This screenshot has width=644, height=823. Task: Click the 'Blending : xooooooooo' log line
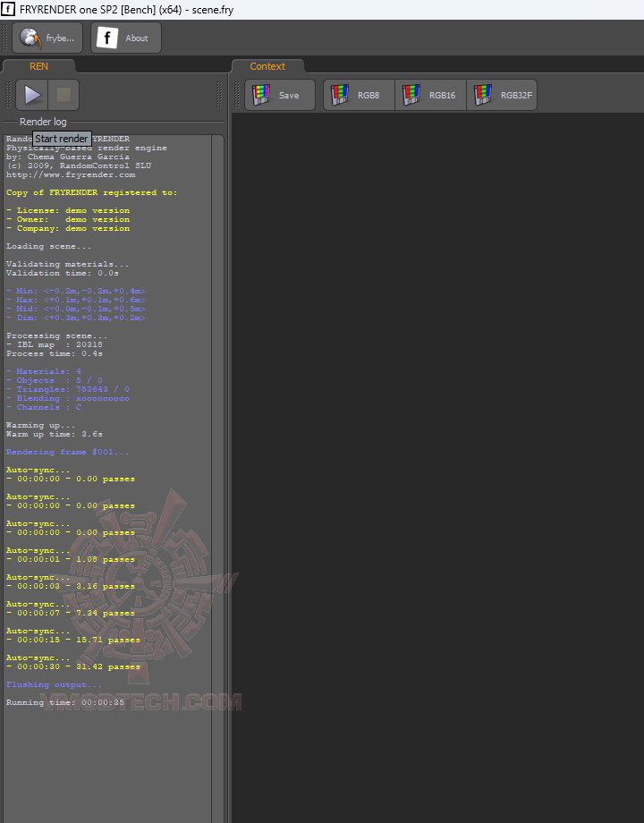(68, 398)
